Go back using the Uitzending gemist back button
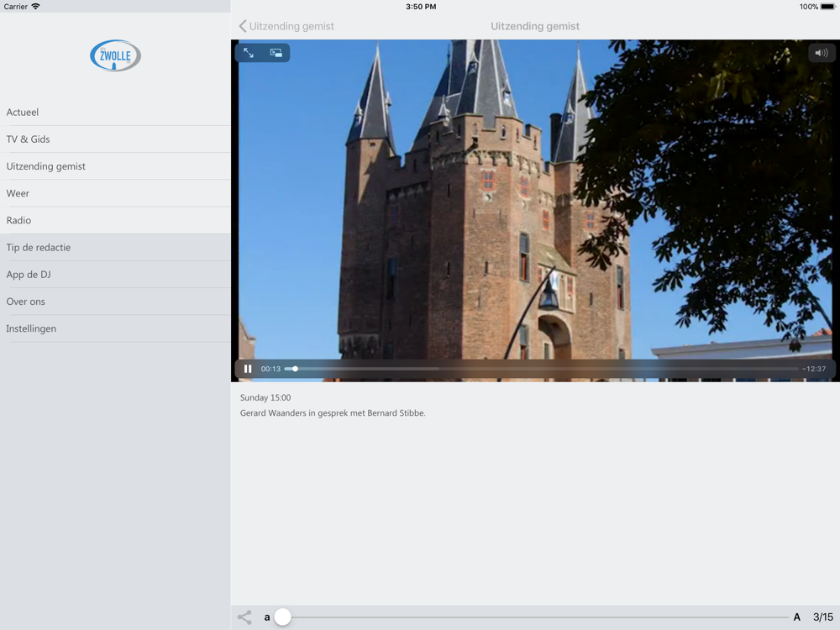Image resolution: width=840 pixels, height=630 pixels. tap(286, 26)
